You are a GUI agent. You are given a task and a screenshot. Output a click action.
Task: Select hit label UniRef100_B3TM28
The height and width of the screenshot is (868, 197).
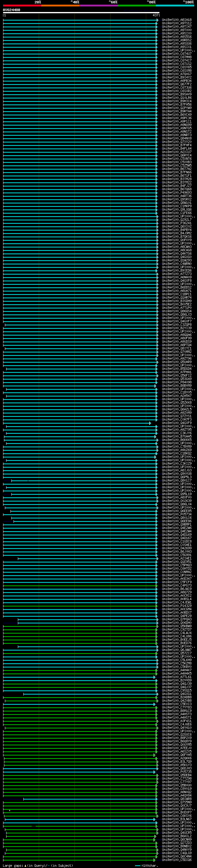(x=177, y=179)
